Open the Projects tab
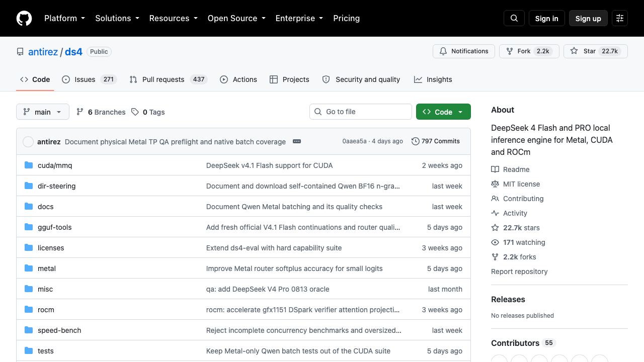Screen dimensions: 644x362 (x=289, y=79)
